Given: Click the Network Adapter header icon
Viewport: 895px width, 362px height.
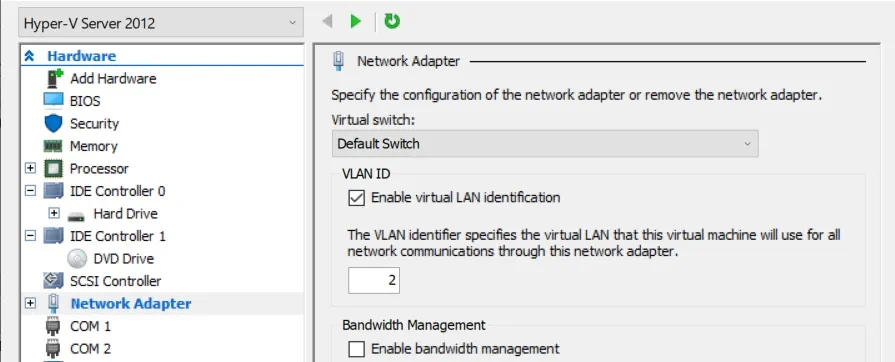Looking at the screenshot, I should 338,61.
